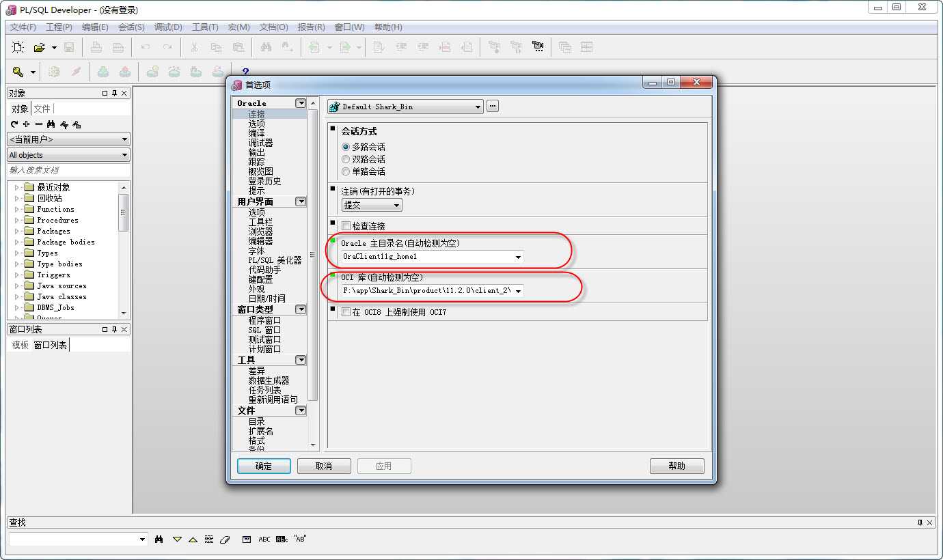The width and height of the screenshot is (943, 560).
Task: Click the ellipsis button next to preference set
Action: point(493,106)
